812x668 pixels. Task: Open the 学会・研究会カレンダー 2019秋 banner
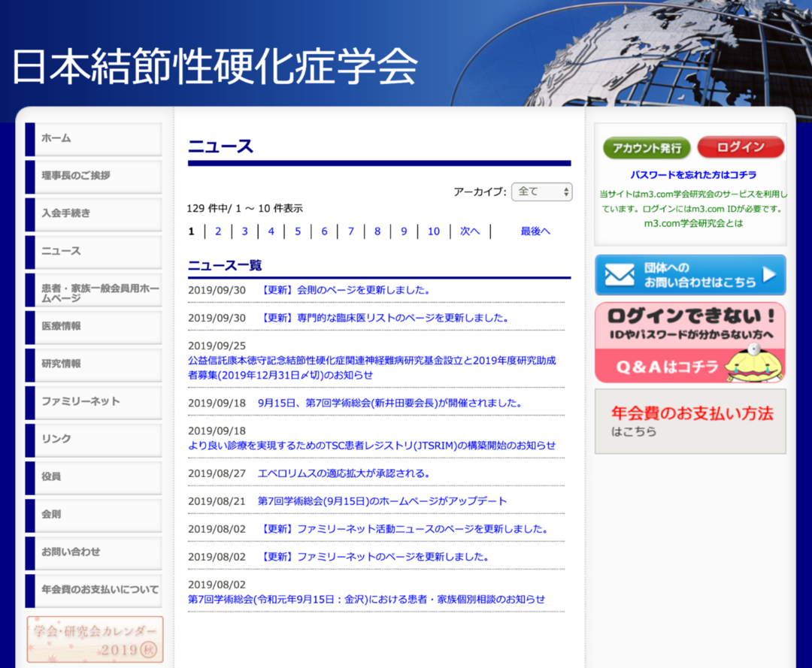95,640
